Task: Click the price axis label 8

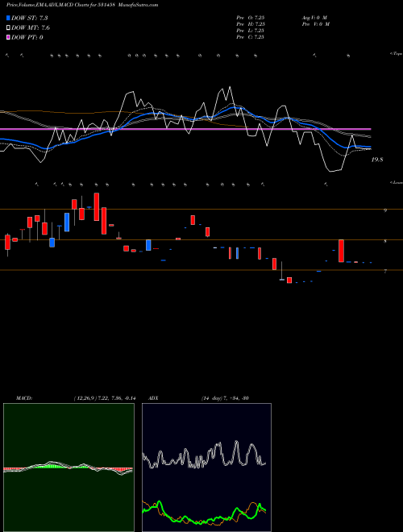Action: coord(385,241)
